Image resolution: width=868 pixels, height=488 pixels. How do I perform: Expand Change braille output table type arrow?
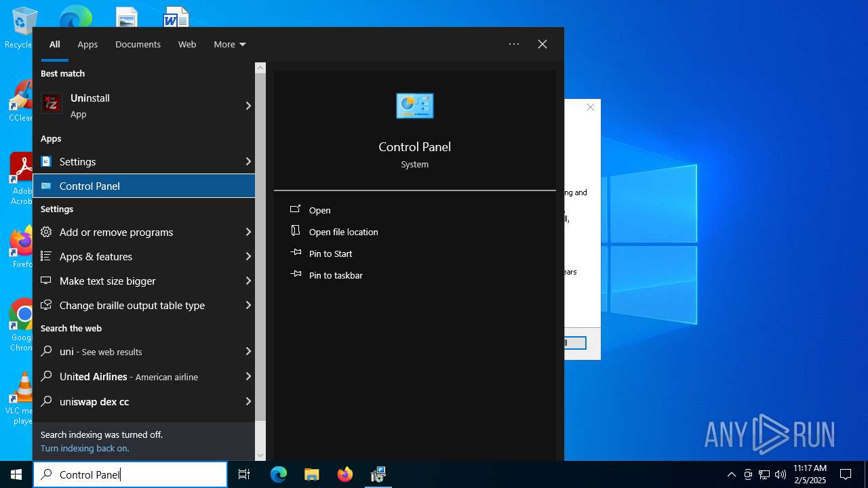(x=248, y=305)
